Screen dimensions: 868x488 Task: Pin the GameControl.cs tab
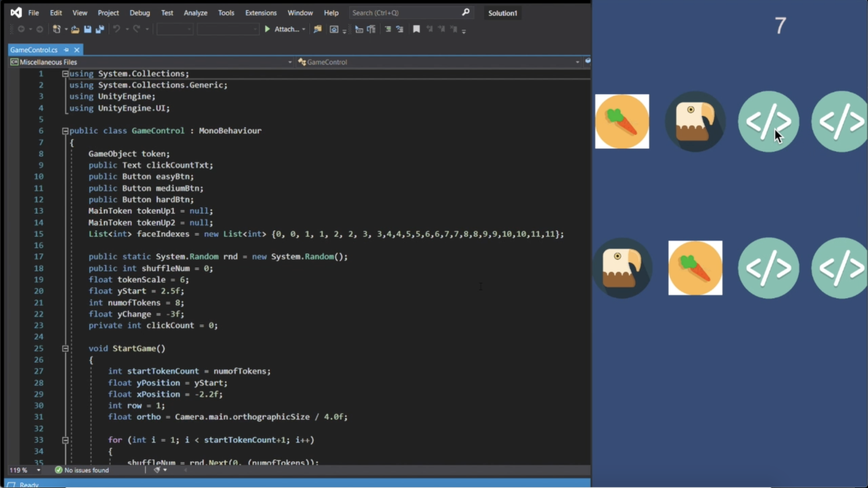67,50
